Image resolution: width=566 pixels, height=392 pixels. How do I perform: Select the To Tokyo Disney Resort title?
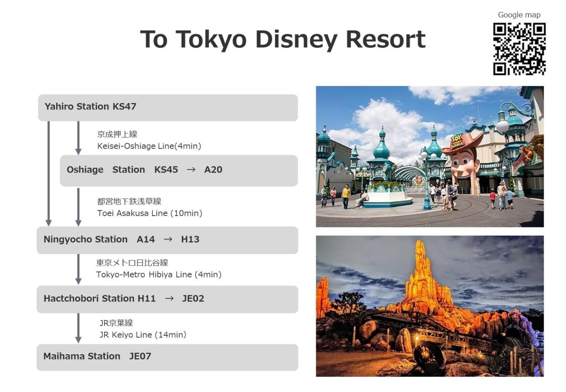[x=283, y=39]
